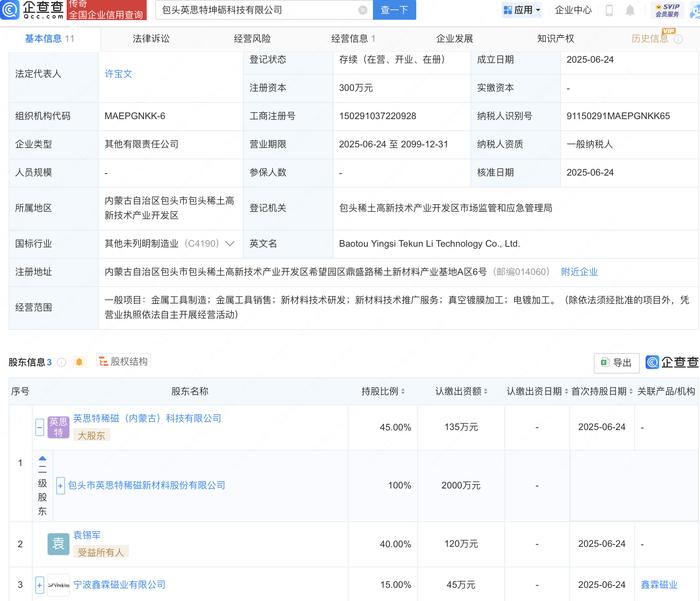Click the 120万元 contribution cell
The width and height of the screenshot is (700, 601).
tap(461, 544)
